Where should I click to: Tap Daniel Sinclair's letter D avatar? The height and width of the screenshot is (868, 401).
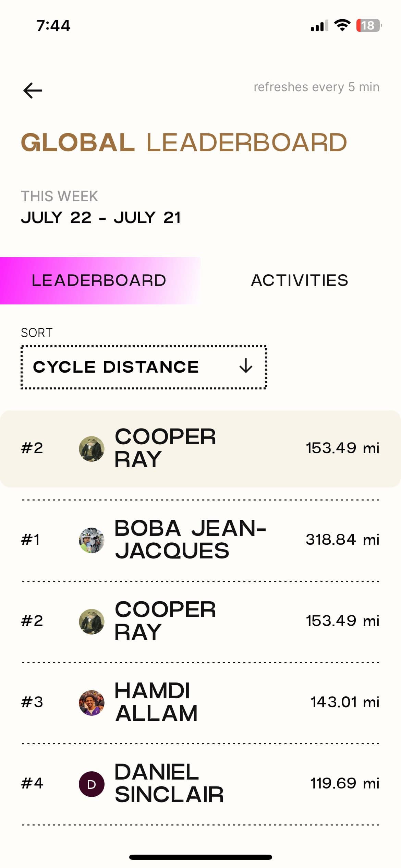92,784
